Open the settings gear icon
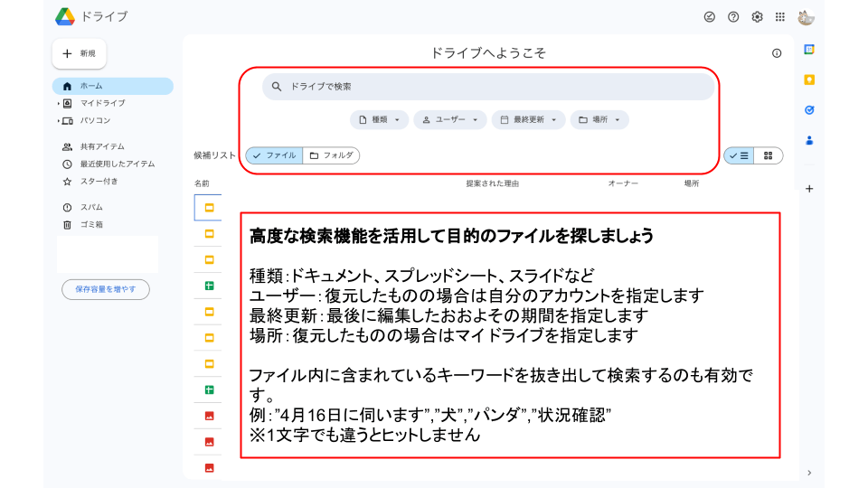The width and height of the screenshot is (868, 488). point(757,16)
